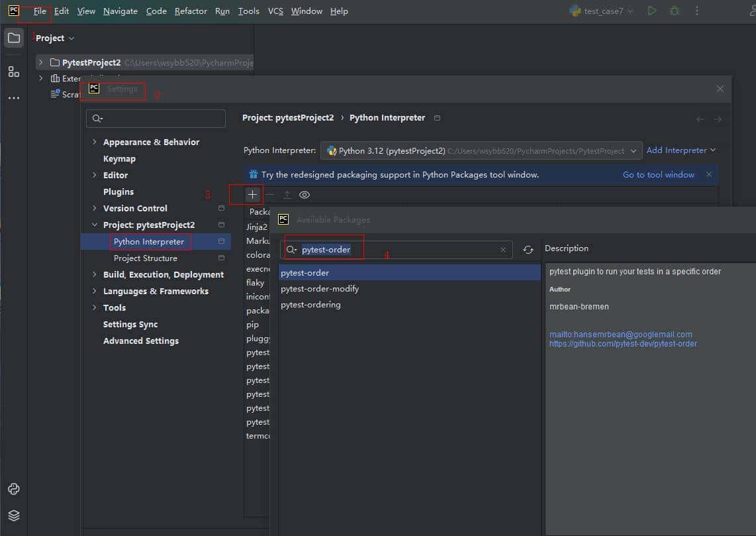
Task: Dismiss the redesigned packaging banner
Action: tap(709, 175)
